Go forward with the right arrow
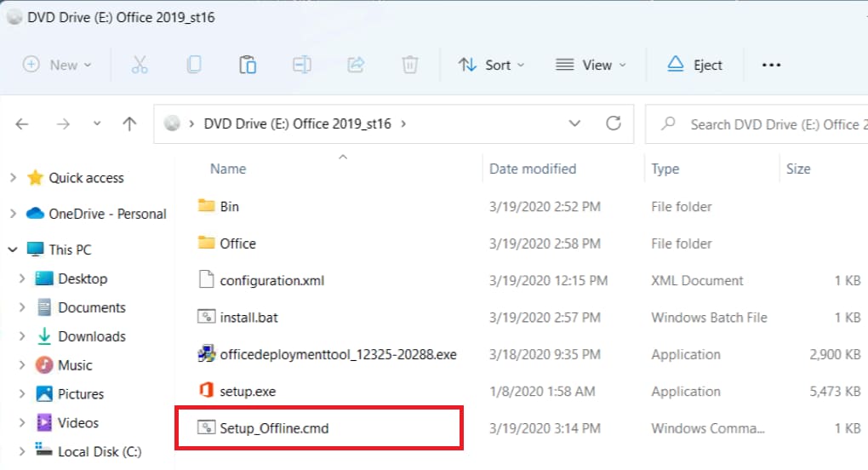 (x=63, y=124)
